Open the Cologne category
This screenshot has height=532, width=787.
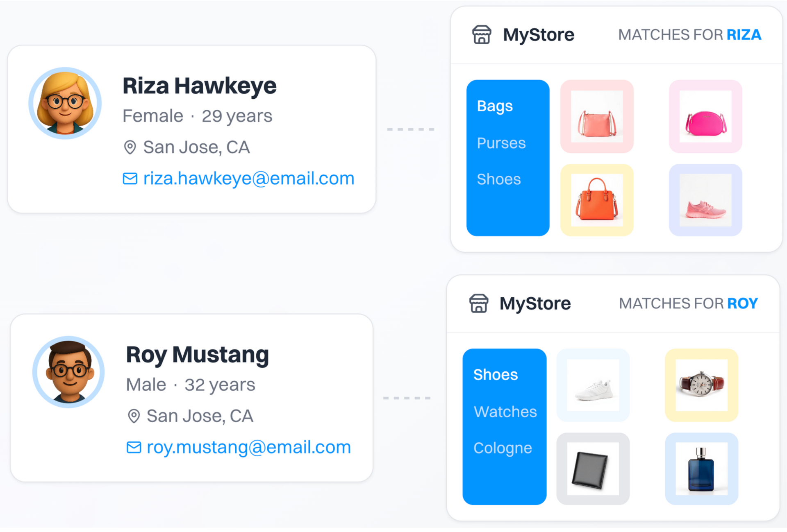503,448
